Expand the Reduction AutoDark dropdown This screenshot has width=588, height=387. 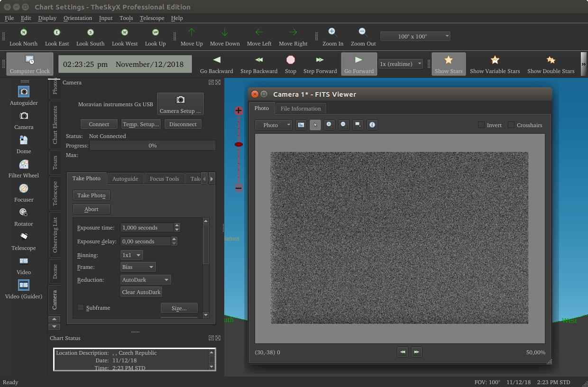146,280
